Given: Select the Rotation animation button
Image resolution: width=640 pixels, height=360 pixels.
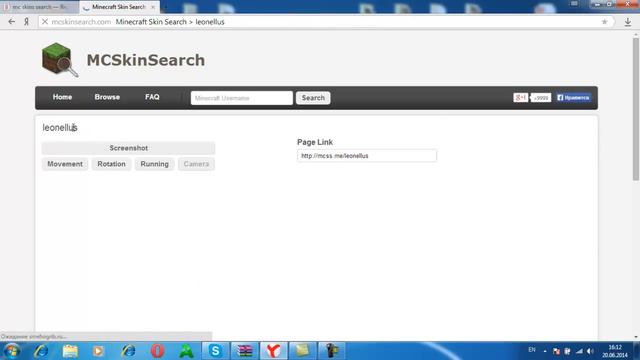Looking at the screenshot, I should [111, 164].
